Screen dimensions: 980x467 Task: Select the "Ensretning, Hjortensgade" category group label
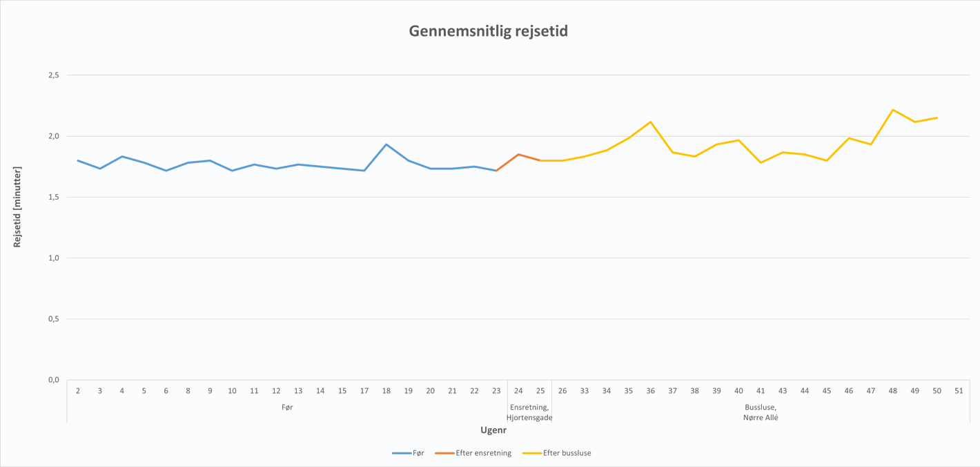(x=529, y=412)
